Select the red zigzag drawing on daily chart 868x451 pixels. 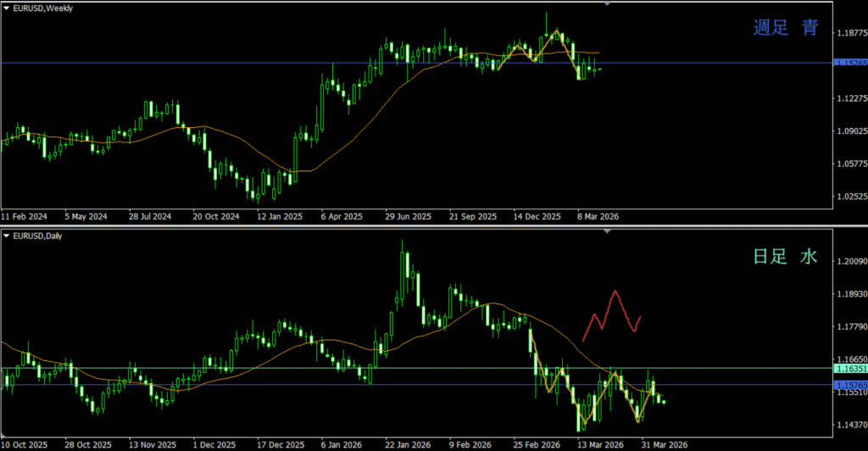(612, 312)
